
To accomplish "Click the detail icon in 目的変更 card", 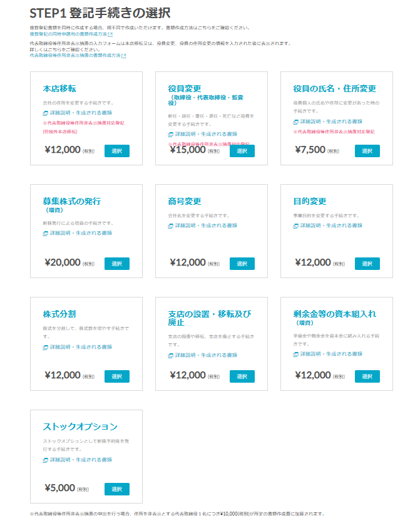I will (296, 226).
